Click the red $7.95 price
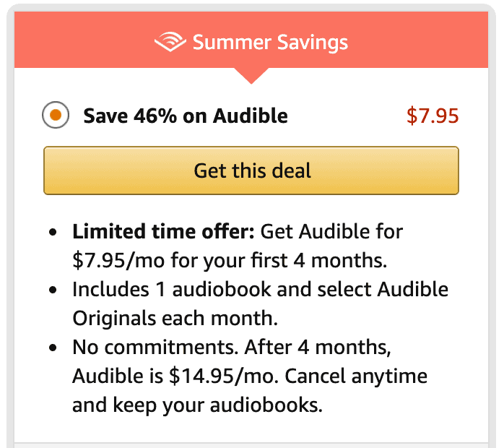504x448 pixels. click(433, 116)
